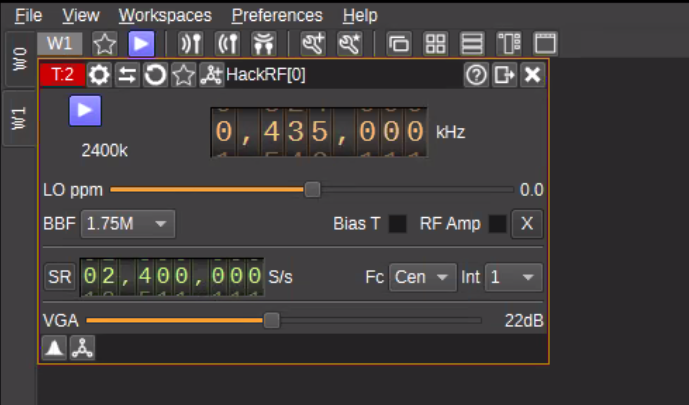Viewport: 689px width, 405px height.
Task: Change the device with swap arrows icon
Action: click(127, 75)
